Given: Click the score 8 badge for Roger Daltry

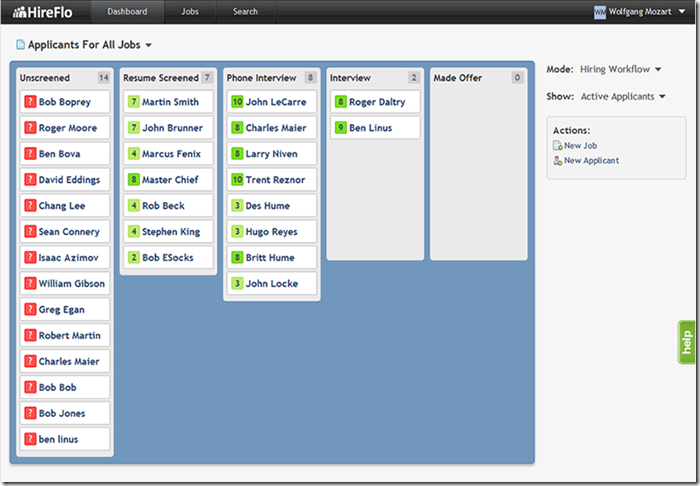Looking at the screenshot, I should coord(341,102).
